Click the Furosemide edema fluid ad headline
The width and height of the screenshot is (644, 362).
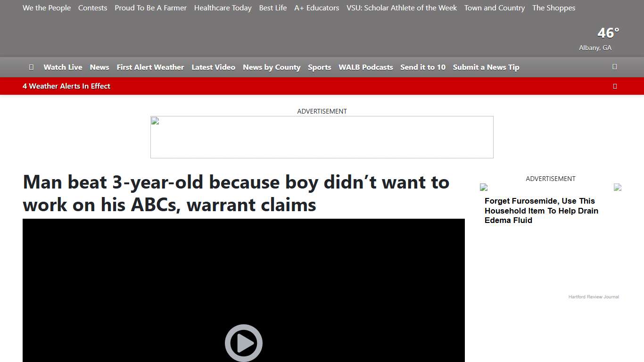(x=541, y=211)
